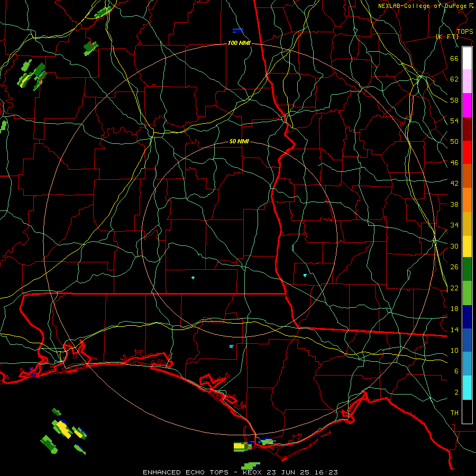
Task: Click the yellow legend swatch
Action: coord(467,246)
